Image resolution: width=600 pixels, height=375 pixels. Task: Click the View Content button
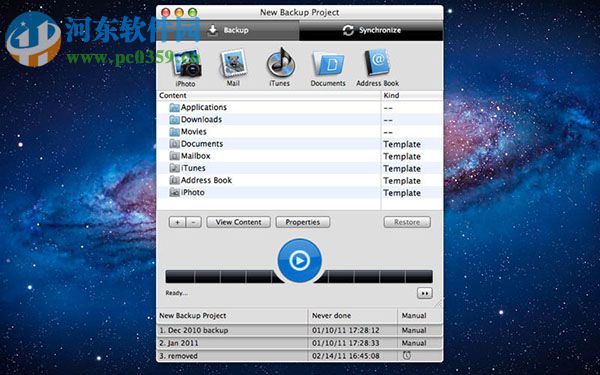(x=238, y=222)
